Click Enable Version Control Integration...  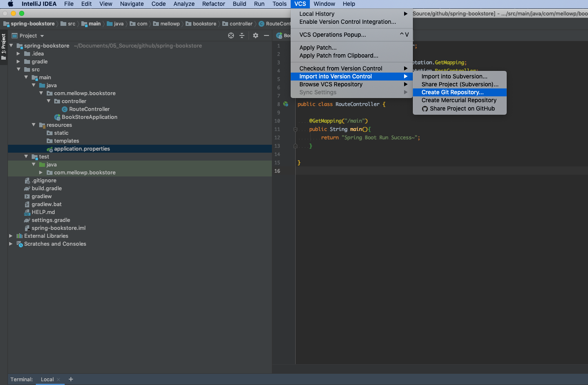click(352, 22)
